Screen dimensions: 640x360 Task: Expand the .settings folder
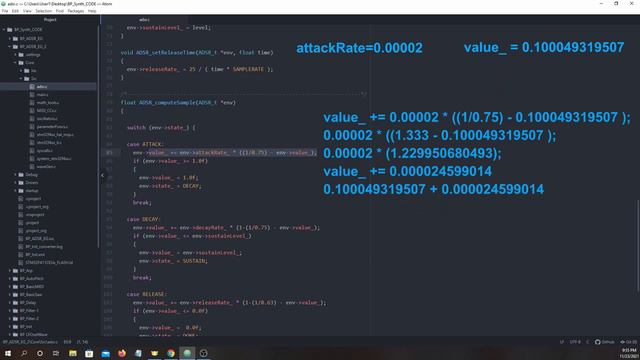point(16,55)
